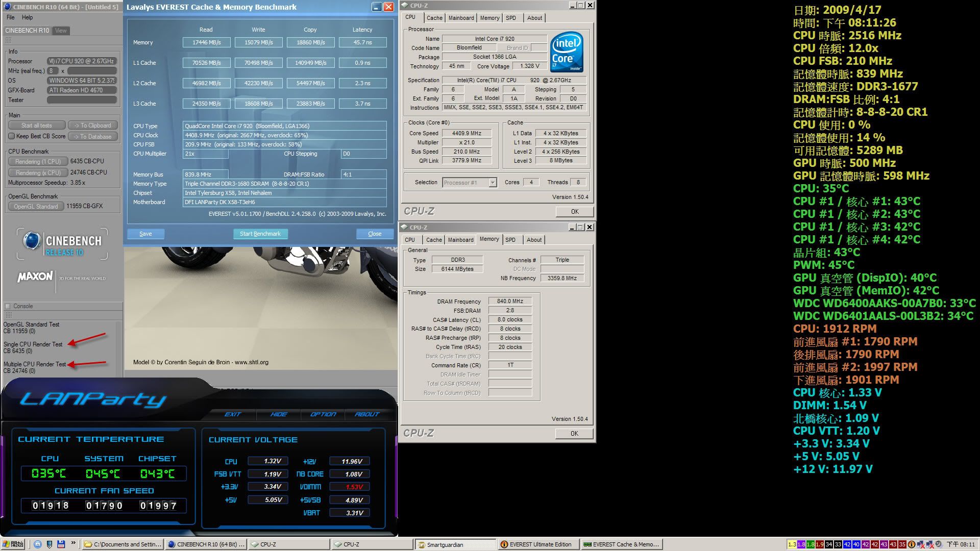Click the dark red 42 tray icon
The height and width of the screenshot is (551, 980).
(x=875, y=544)
